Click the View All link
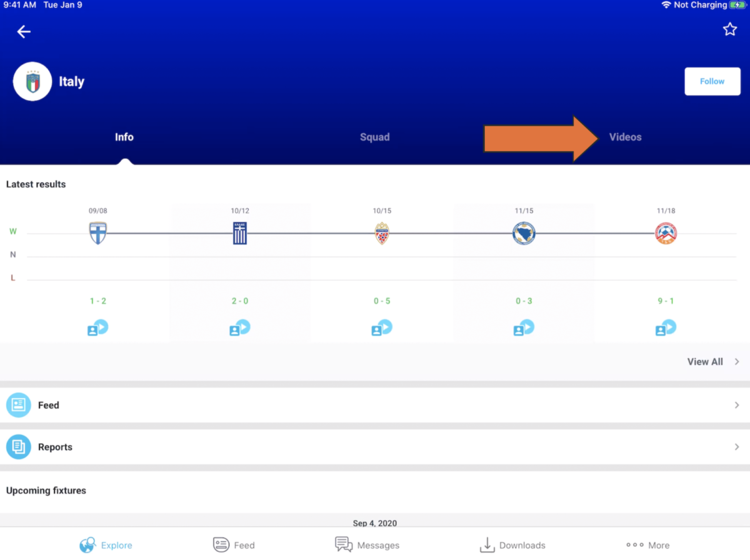 click(705, 361)
